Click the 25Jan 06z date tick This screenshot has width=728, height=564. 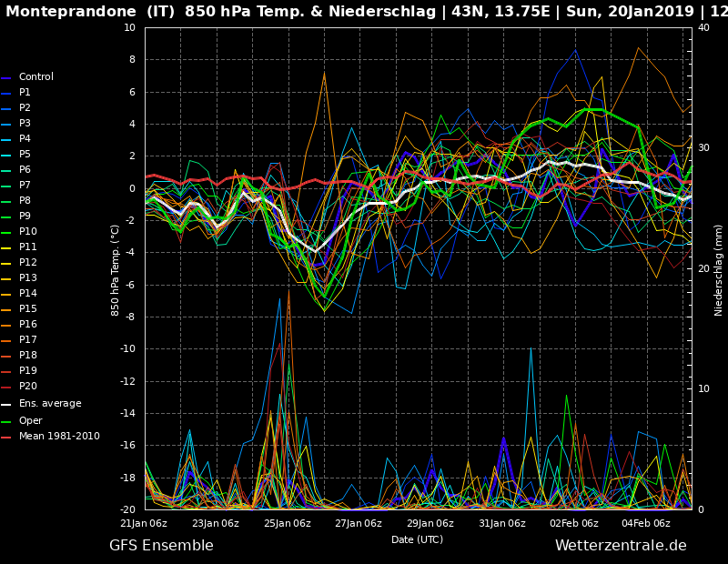click(x=288, y=523)
